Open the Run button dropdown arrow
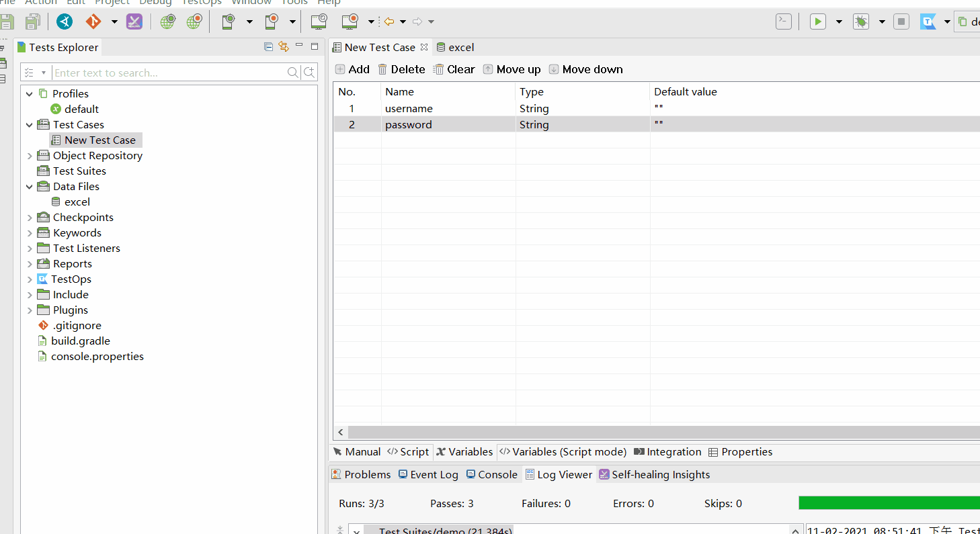This screenshot has height=534, width=980. click(839, 21)
